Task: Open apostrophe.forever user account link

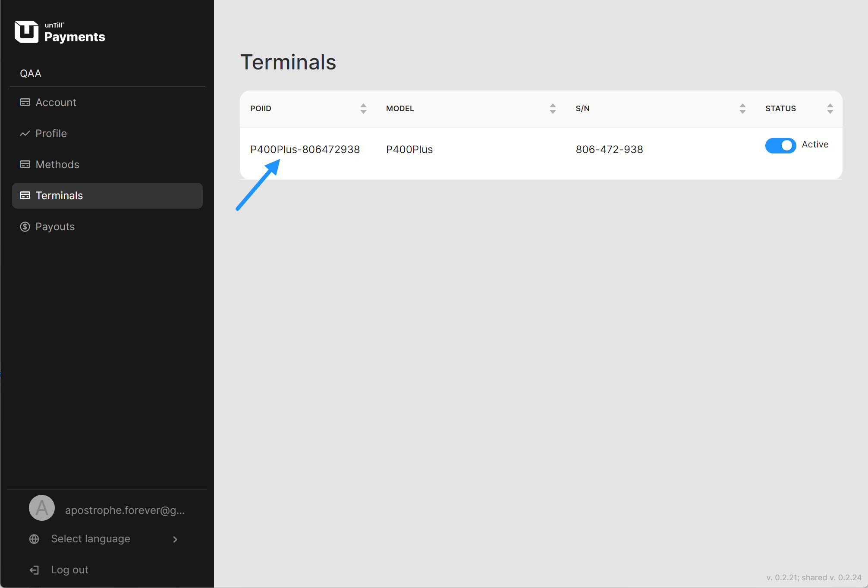Action: point(125,510)
